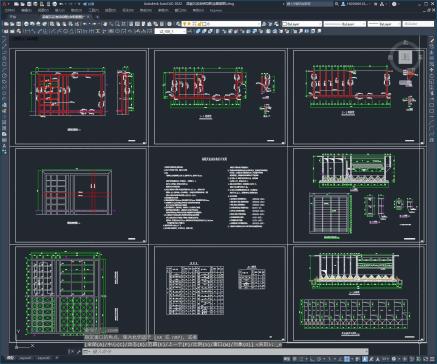Screen dimensions: 437x364
Task: Switch to the Model tab at the bottom
Action: 10,358
